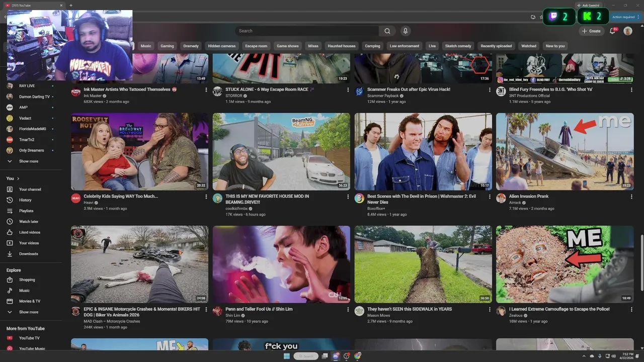Open the Kick counter overlay badge

(593, 17)
